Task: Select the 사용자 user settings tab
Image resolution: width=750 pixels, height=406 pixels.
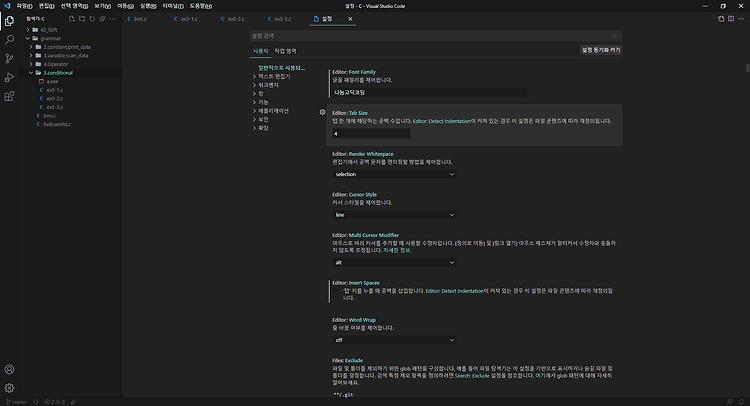Action: coord(260,51)
